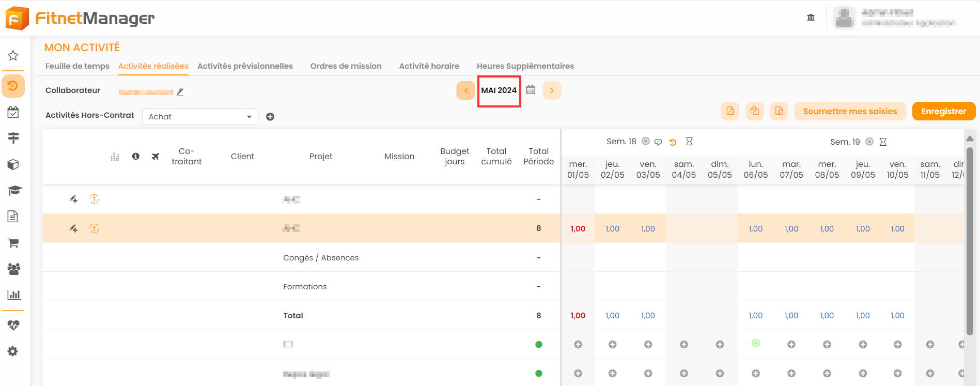Click the Soumettre mes saisies button

pos(850,111)
